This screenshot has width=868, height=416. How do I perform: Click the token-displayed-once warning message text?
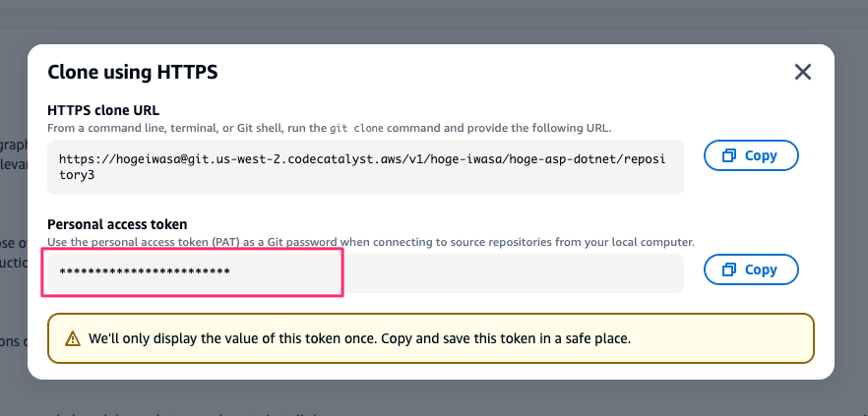click(359, 339)
